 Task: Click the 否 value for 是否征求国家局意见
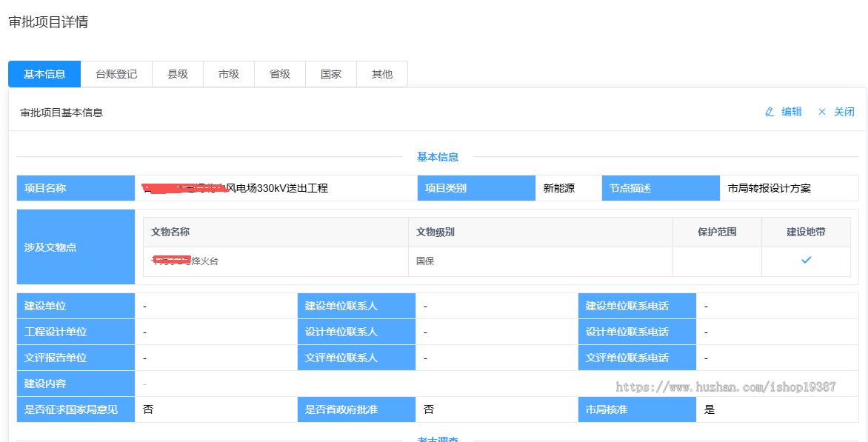[x=148, y=410]
